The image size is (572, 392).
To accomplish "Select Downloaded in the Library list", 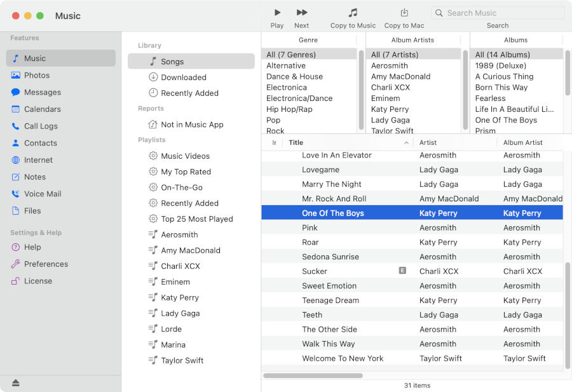I will 191,78.
